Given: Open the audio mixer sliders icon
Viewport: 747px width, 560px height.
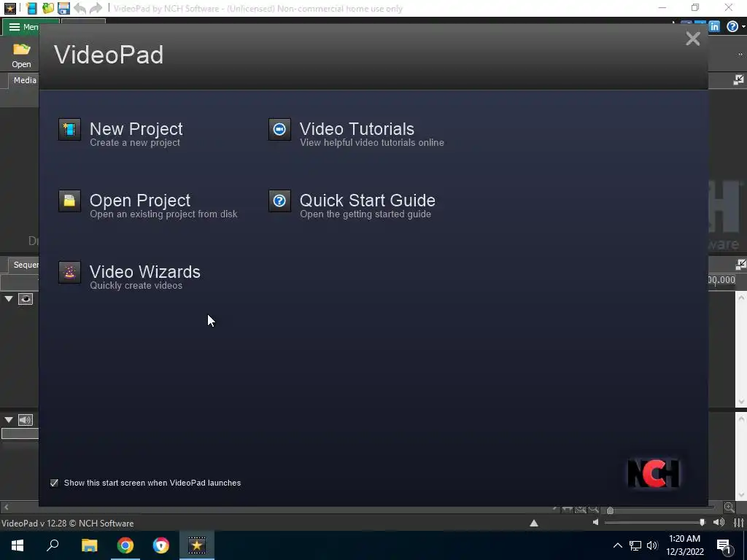Looking at the screenshot, I should pos(739,523).
